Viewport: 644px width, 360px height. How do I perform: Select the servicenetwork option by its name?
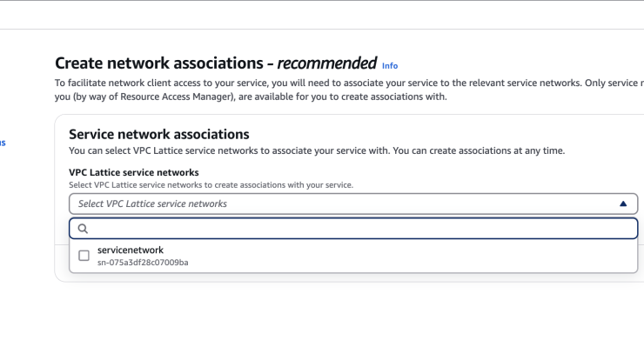point(131,250)
